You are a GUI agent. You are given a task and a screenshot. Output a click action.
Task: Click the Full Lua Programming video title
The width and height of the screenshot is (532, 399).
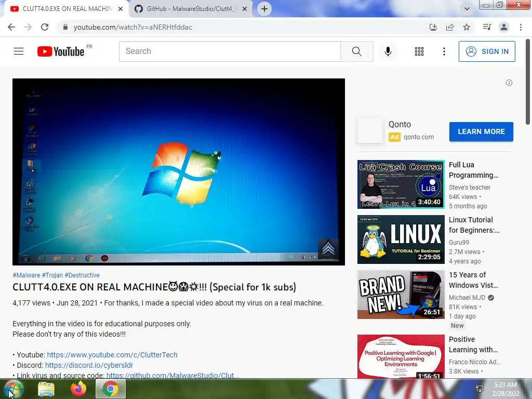(x=474, y=170)
